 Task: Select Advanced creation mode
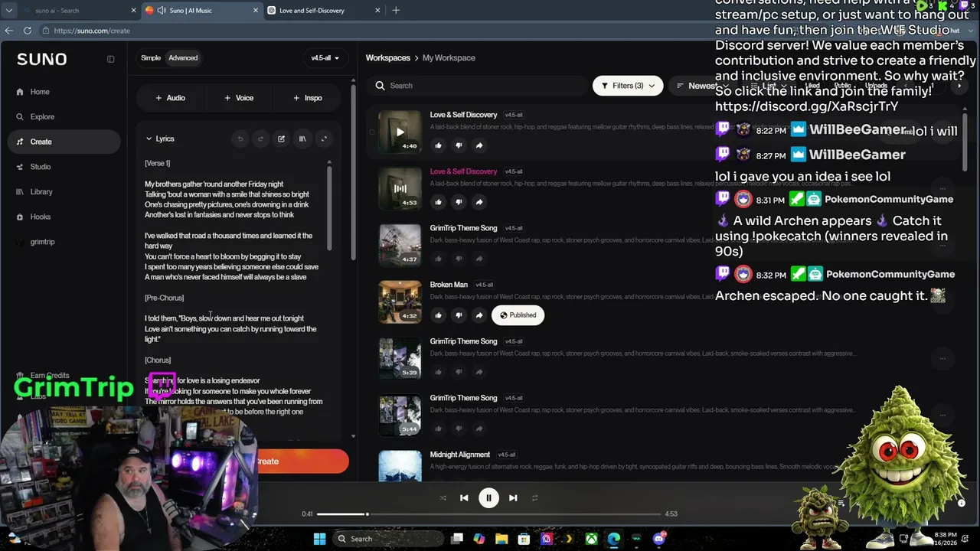[183, 58]
